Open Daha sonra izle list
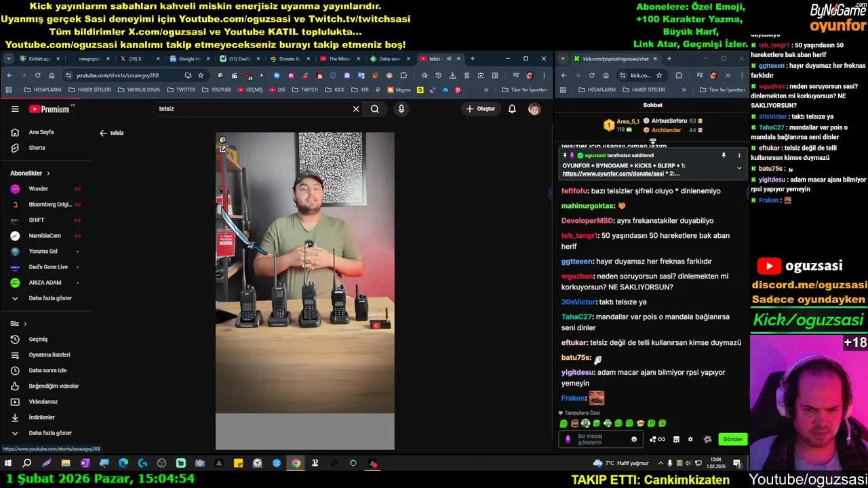The image size is (868, 488). point(46,370)
